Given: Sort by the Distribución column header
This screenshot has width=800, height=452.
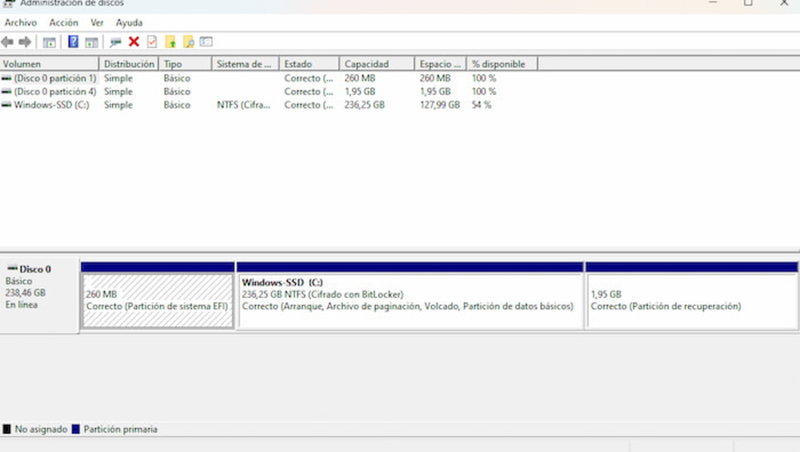Looking at the screenshot, I should [129, 64].
